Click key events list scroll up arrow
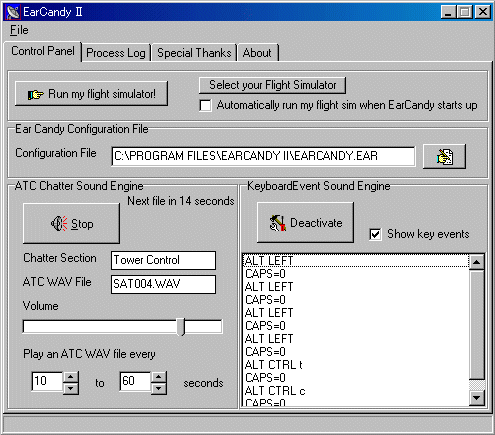Image resolution: width=495 pixels, height=435 pixels. [477, 262]
